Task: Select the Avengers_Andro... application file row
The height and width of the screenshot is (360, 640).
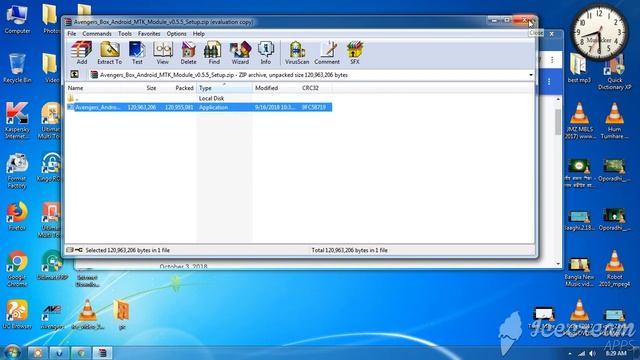Action: tap(199, 107)
